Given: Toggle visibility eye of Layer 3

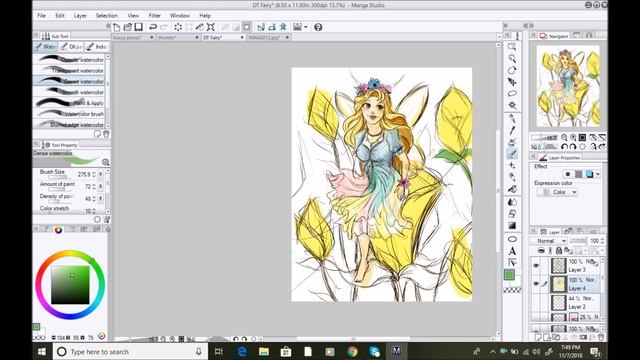Looking at the screenshot, I should [536, 266].
